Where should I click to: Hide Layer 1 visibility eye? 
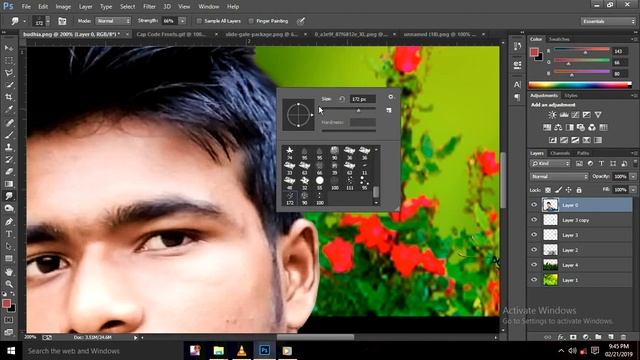coord(534,280)
